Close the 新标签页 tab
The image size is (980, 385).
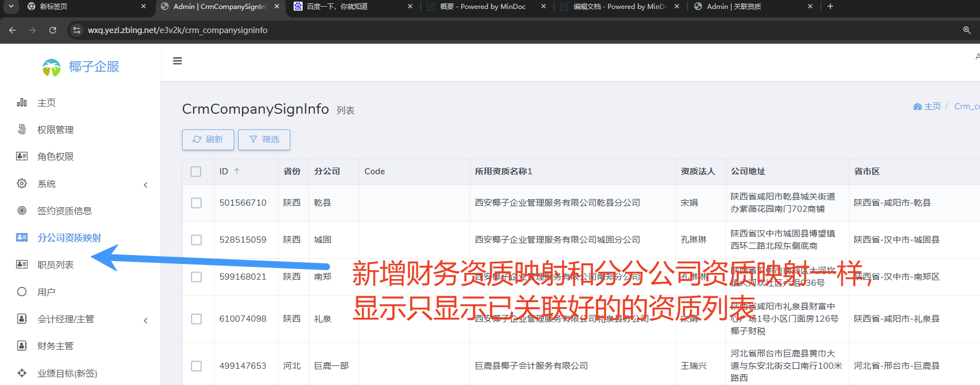tap(143, 6)
